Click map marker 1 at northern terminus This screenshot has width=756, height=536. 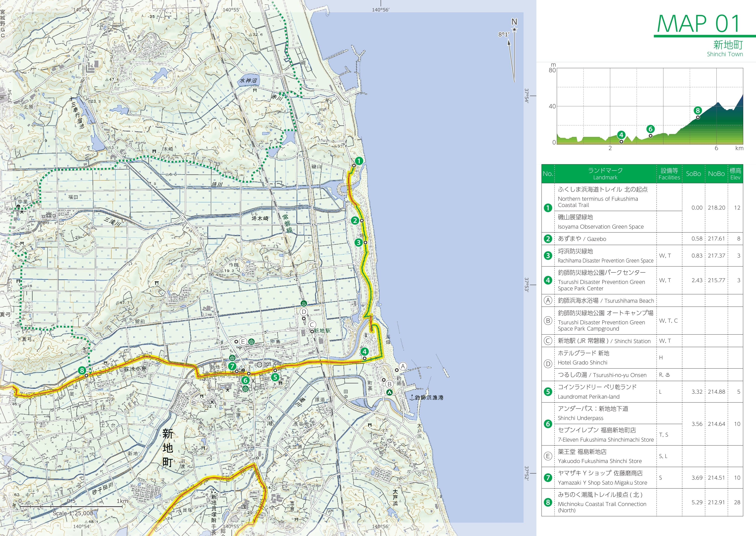pos(359,161)
